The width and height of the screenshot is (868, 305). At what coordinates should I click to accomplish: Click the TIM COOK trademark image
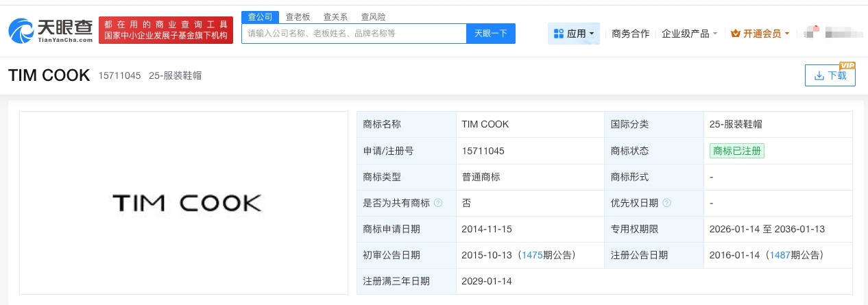(x=184, y=203)
